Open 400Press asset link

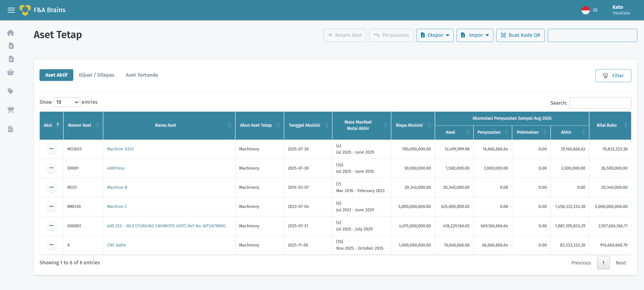(x=116, y=168)
